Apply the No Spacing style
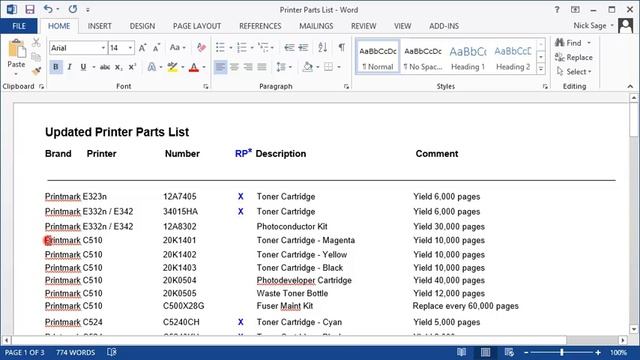This screenshot has height=360, width=640. (423, 57)
